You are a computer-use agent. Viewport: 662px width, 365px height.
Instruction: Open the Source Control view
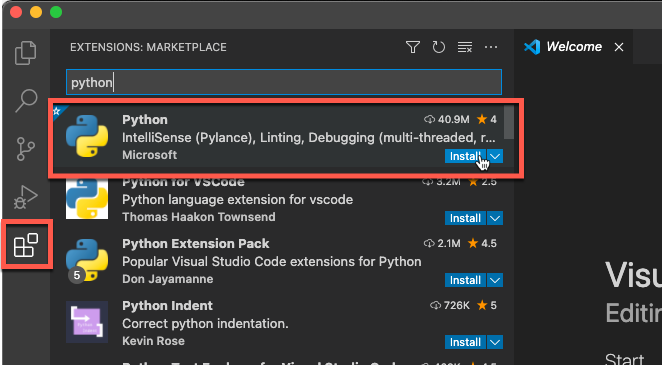click(26, 149)
